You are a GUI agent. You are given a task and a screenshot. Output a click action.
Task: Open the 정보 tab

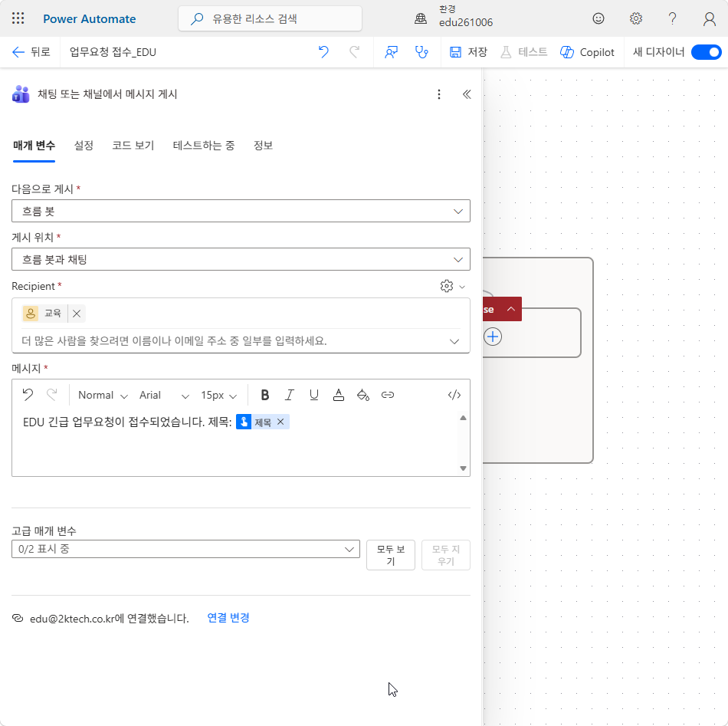(x=263, y=146)
